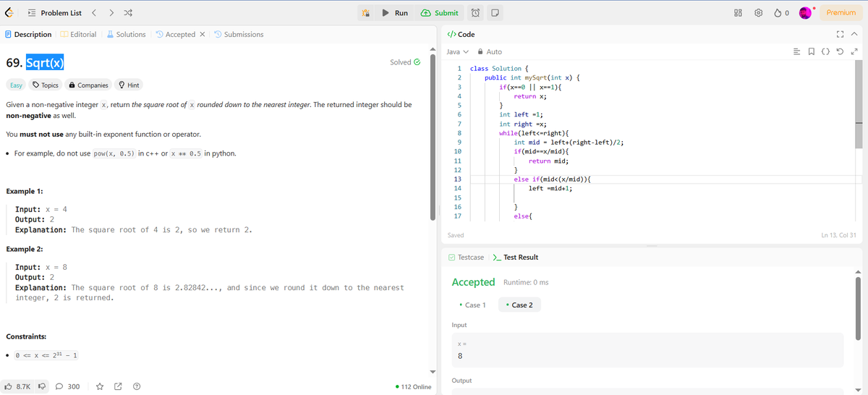The width and height of the screenshot is (868, 395).
Task: Switch to the Editorial tab
Action: (78, 34)
